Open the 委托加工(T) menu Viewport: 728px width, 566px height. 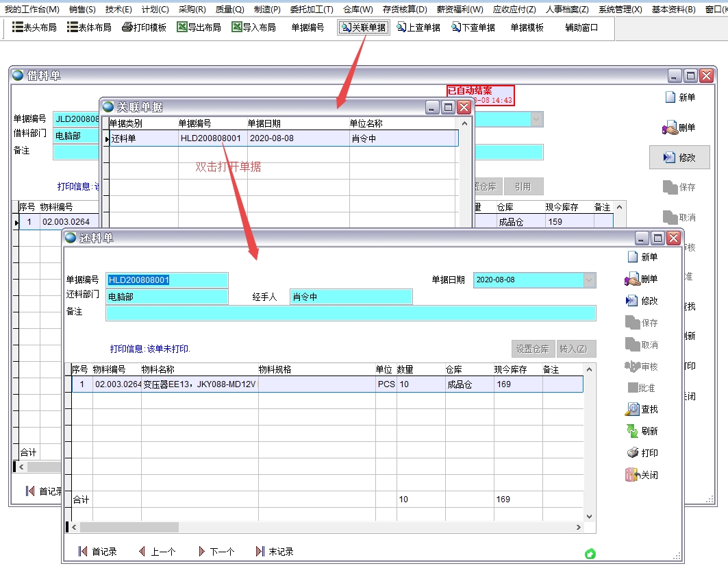click(310, 8)
